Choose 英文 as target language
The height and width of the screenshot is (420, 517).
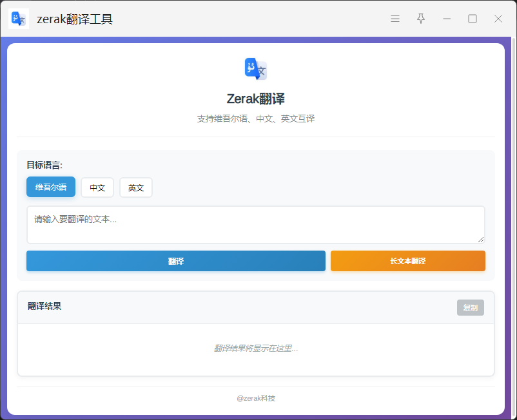136,187
